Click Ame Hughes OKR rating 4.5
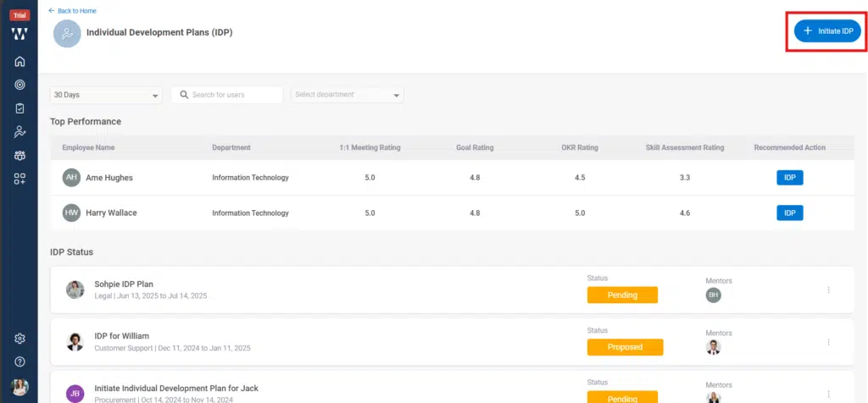Image resolution: width=868 pixels, height=403 pixels. [x=580, y=178]
